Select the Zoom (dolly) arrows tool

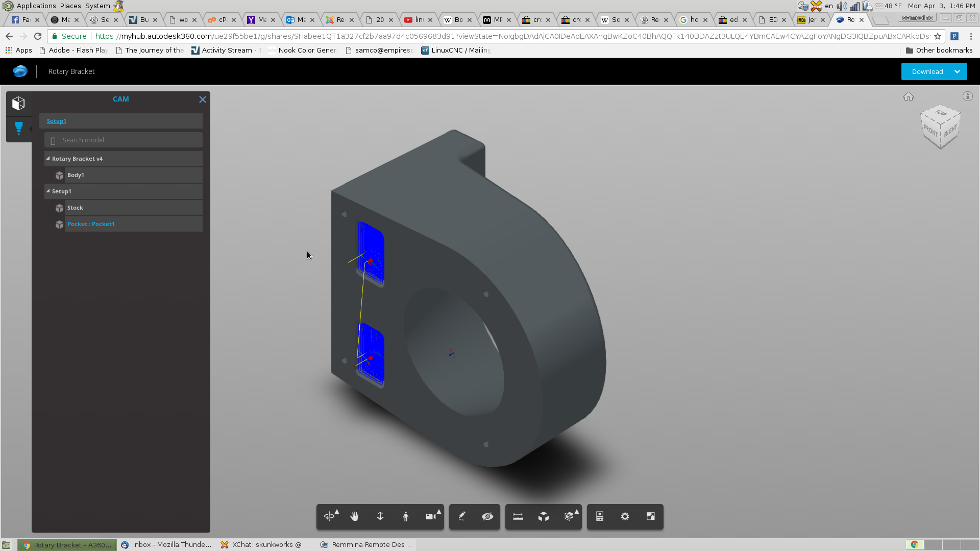pyautogui.click(x=380, y=516)
